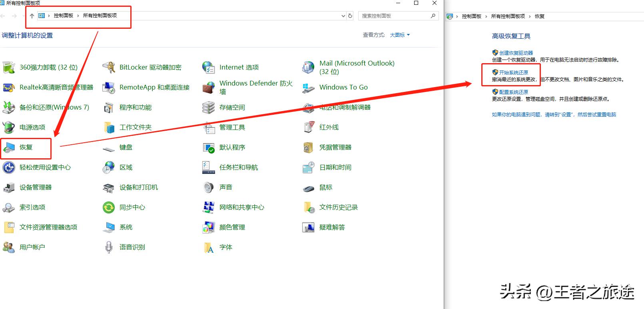Open 任务栏和导航 icon
Viewport: 644px width, 309px height.
click(209, 167)
